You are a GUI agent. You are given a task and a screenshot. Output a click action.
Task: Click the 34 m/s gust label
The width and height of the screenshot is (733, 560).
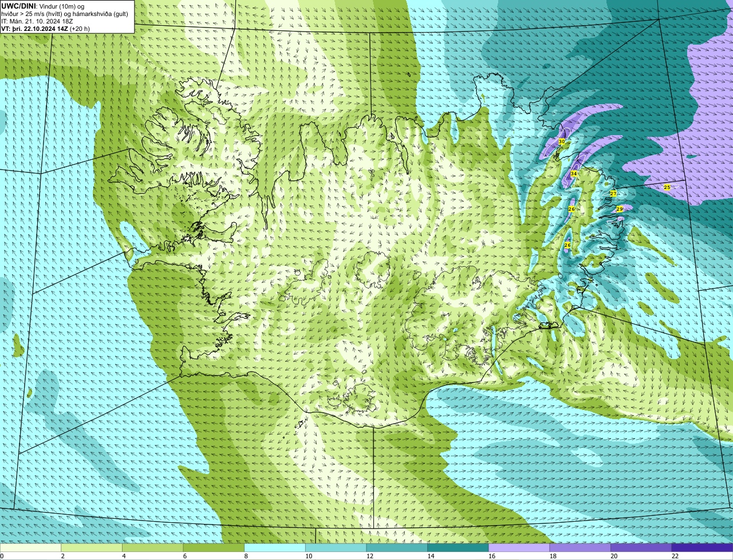(573, 173)
